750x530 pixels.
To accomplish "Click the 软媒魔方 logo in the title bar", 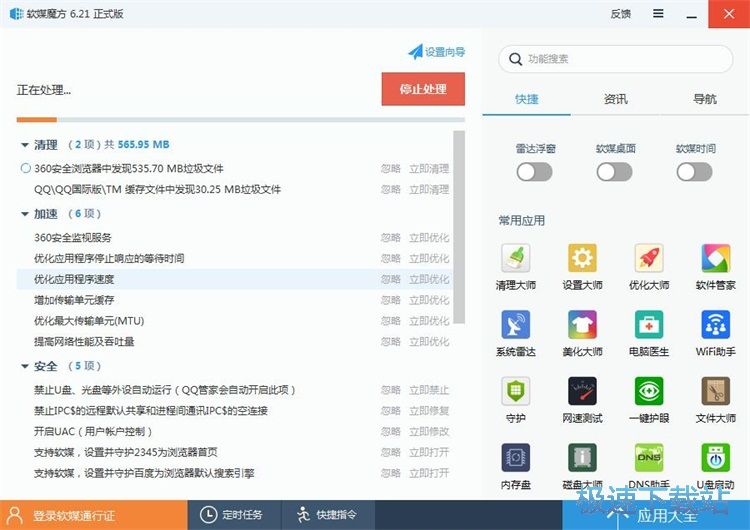I will click(x=16, y=14).
